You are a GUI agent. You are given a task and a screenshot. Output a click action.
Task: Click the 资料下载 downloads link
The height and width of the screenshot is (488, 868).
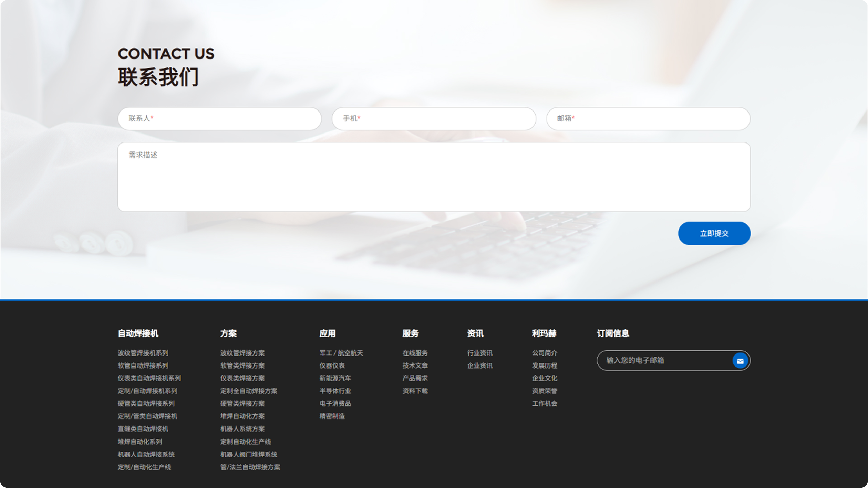click(415, 391)
